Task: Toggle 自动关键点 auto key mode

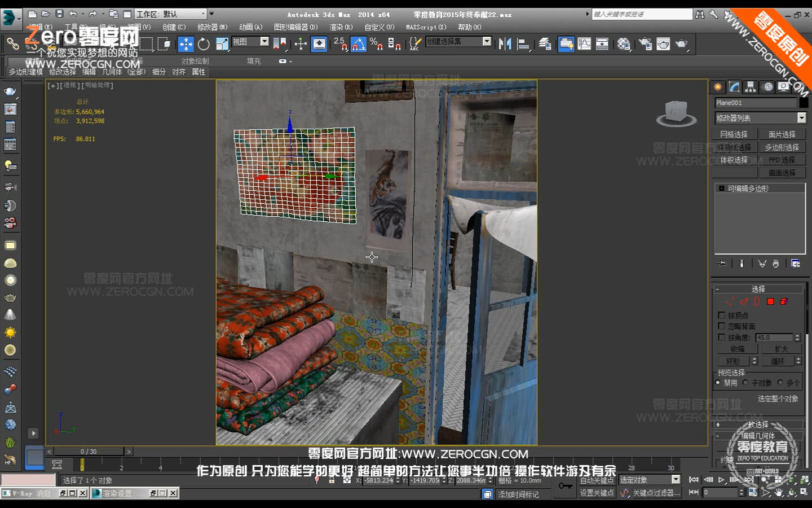Action: click(597, 480)
